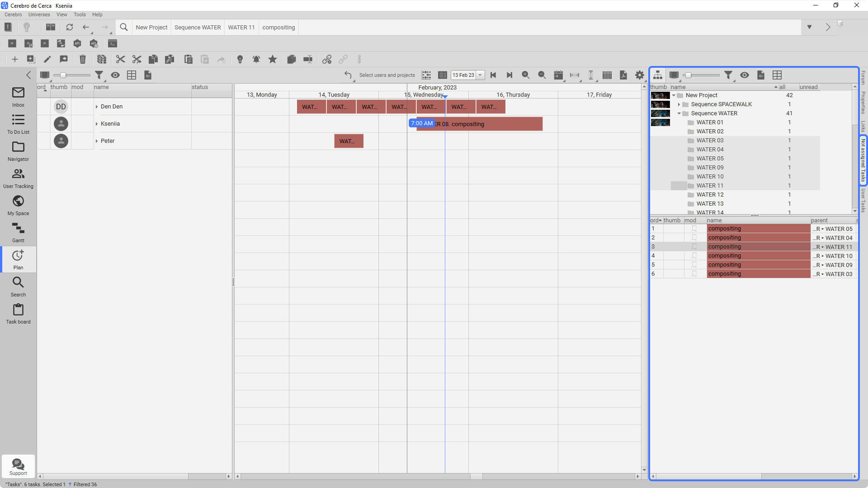
Task: Click the scissors cut icon
Action: (120, 59)
